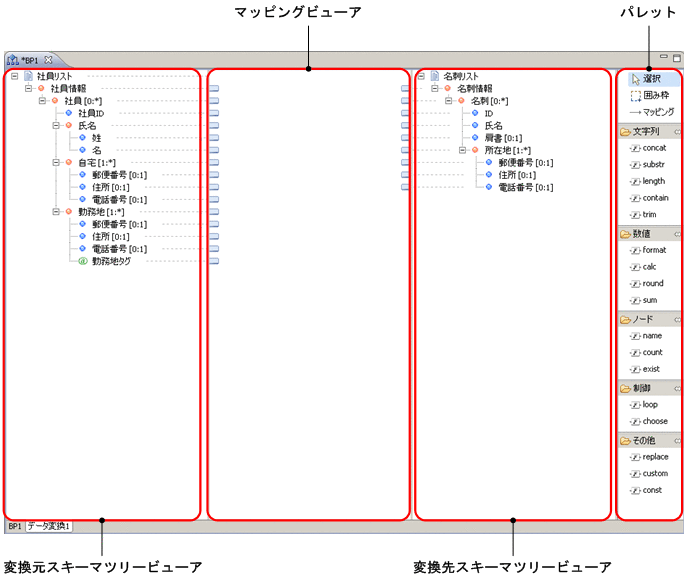This screenshot has height=579, width=687.
Task: Select 社員ID node in source tree
Action: click(91, 113)
